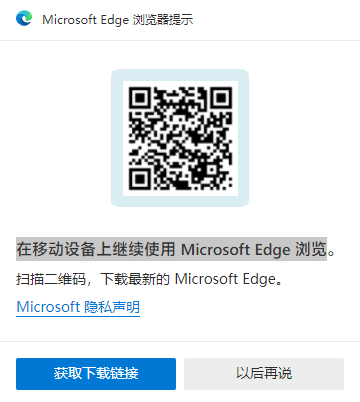Click the QR code's bottom-left finder square

[140, 179]
